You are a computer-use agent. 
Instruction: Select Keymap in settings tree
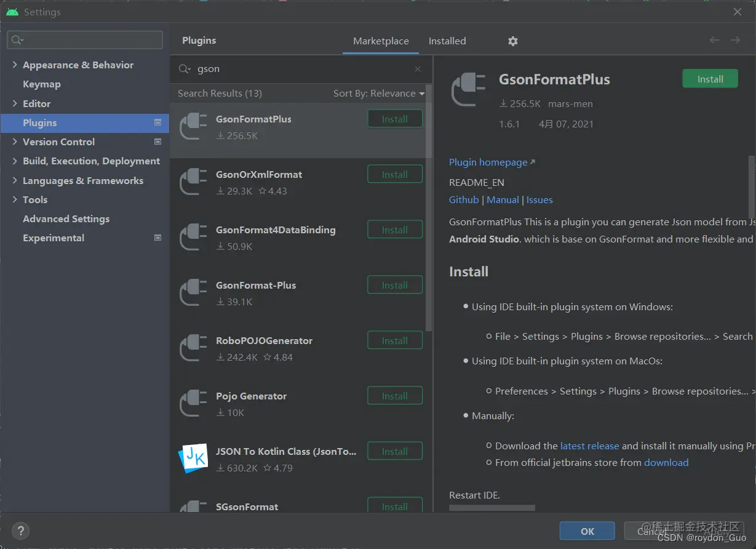click(42, 84)
